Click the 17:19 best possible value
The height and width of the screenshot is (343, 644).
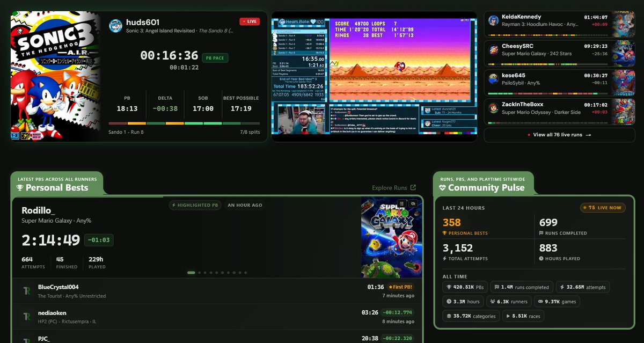pos(241,108)
